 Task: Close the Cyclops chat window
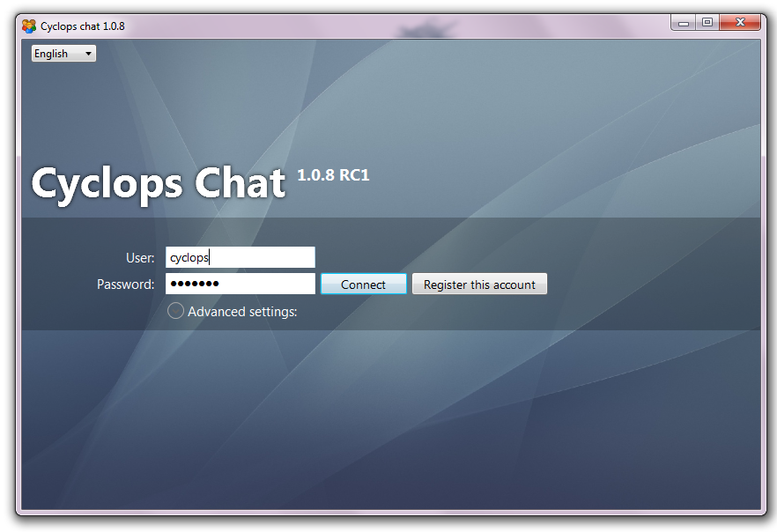pos(739,23)
